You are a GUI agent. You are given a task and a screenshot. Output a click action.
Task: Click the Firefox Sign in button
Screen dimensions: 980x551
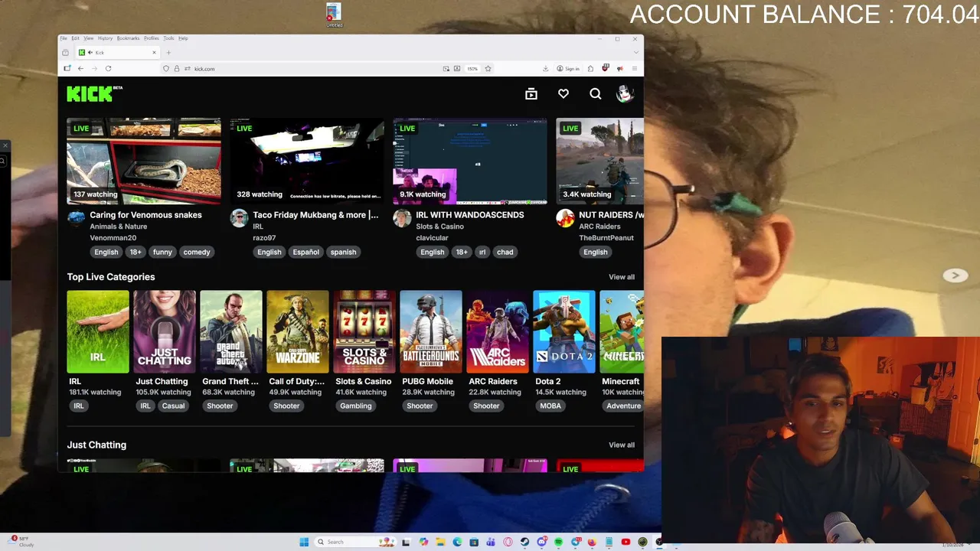coord(568,69)
